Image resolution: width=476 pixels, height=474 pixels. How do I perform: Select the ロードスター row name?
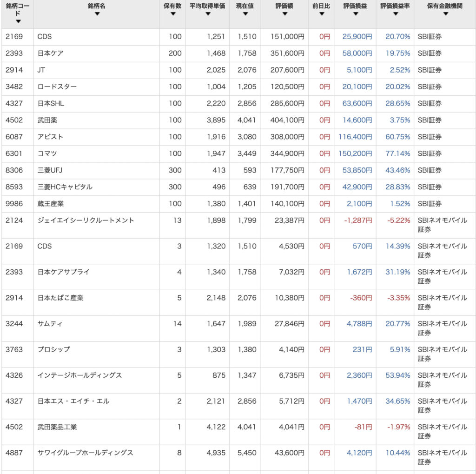[x=57, y=87]
